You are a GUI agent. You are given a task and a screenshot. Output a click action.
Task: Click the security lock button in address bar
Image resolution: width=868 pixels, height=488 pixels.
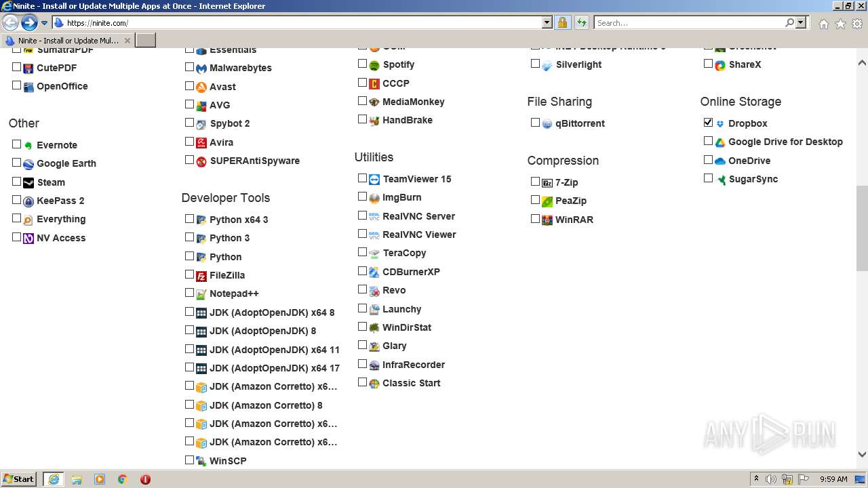click(x=562, y=22)
